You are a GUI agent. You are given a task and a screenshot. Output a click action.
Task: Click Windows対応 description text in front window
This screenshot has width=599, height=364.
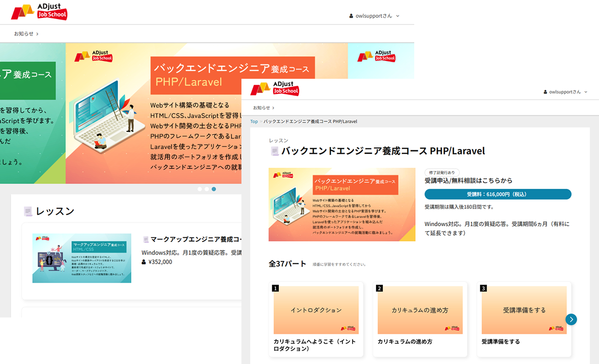coord(497,229)
